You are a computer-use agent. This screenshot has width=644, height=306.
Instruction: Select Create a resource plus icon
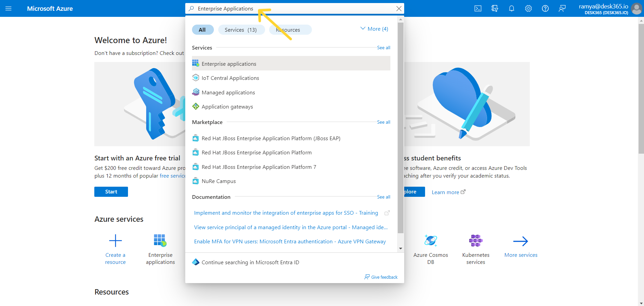[x=115, y=240]
